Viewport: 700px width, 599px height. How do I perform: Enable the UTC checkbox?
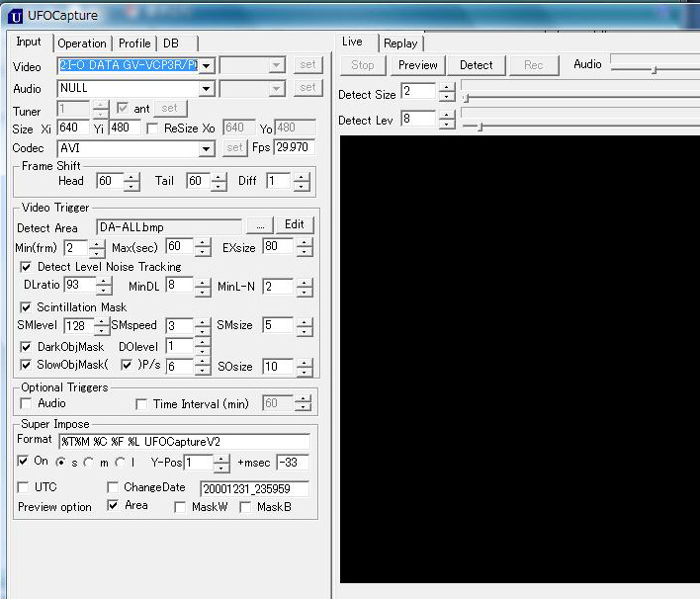(x=25, y=487)
